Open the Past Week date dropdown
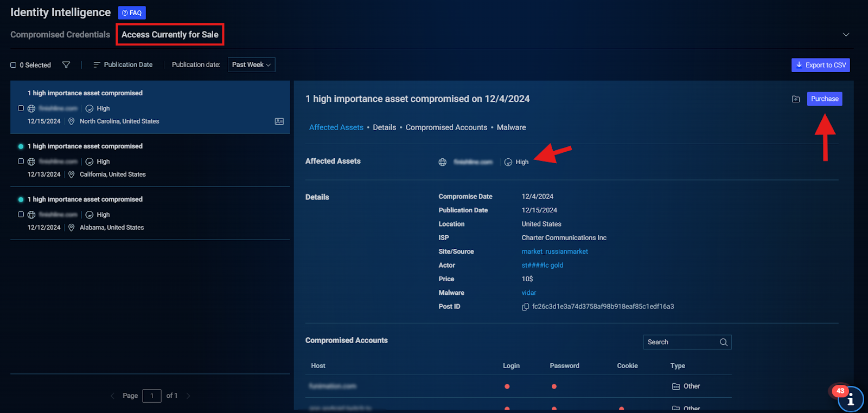Screen dimensions: 868x413 [251, 65]
